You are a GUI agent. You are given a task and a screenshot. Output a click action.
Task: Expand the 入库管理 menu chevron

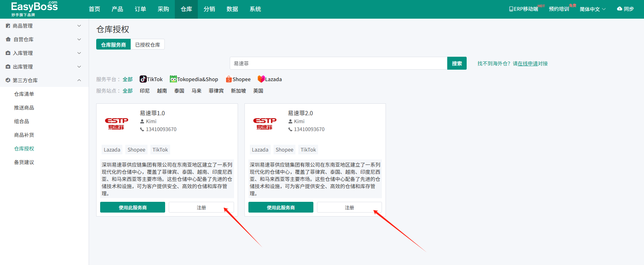click(x=79, y=53)
